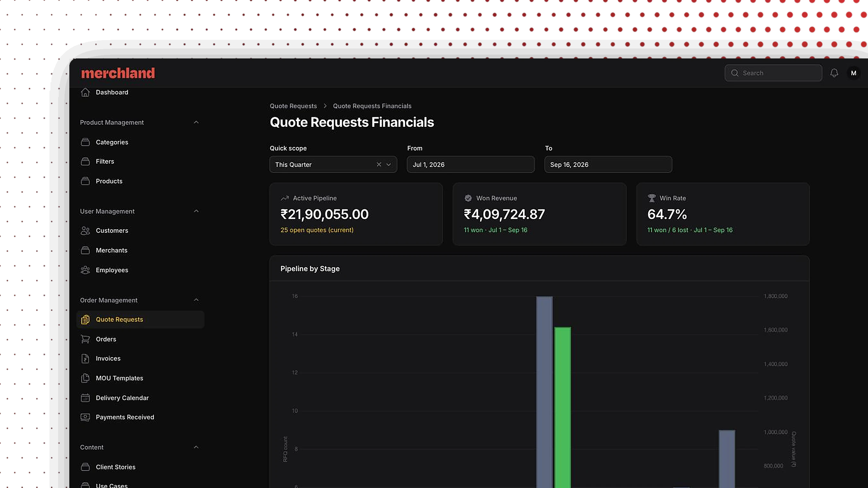Go to Dashboard in sidebar

pos(112,92)
